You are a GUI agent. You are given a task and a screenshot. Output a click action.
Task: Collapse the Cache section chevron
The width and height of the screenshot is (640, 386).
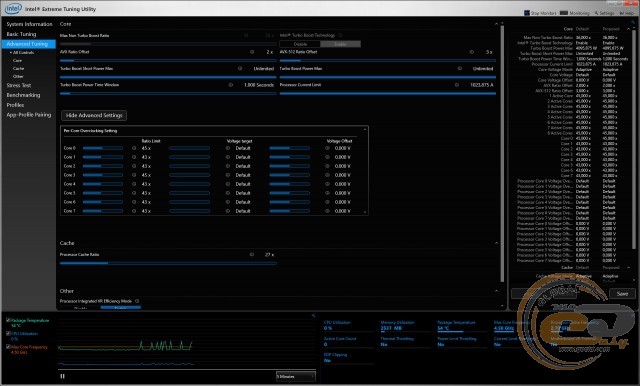(x=496, y=243)
